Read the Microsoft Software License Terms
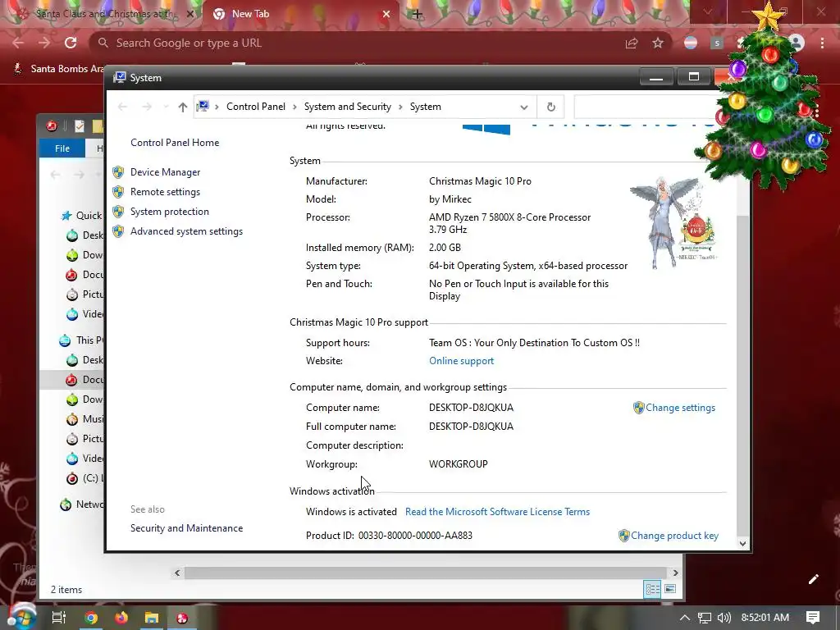The width and height of the screenshot is (840, 630). (x=497, y=512)
